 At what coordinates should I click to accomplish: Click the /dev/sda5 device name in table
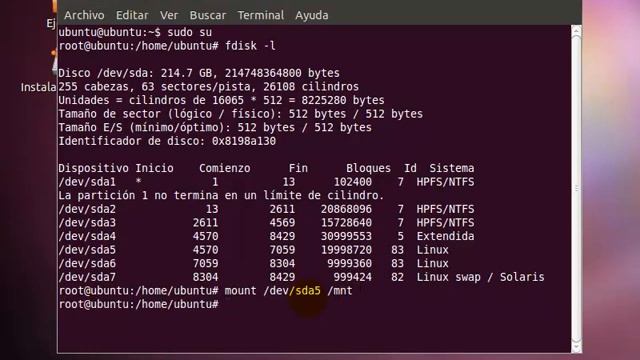tap(87, 250)
